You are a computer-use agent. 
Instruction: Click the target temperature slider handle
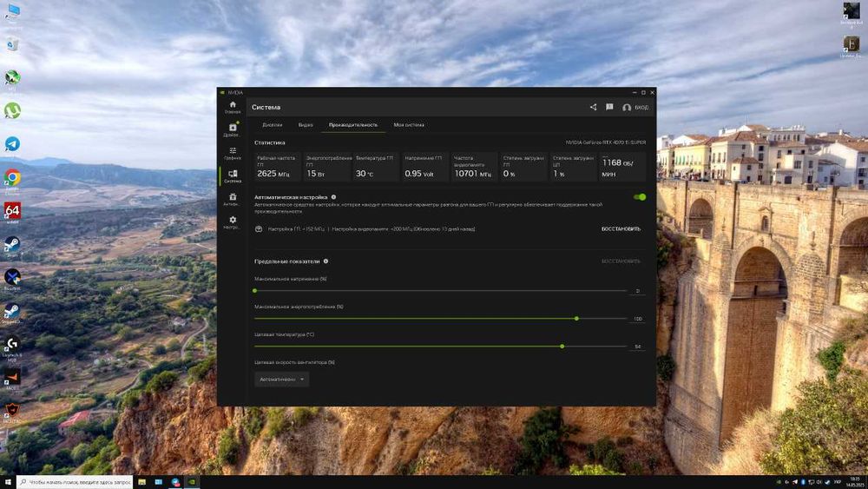coord(562,346)
